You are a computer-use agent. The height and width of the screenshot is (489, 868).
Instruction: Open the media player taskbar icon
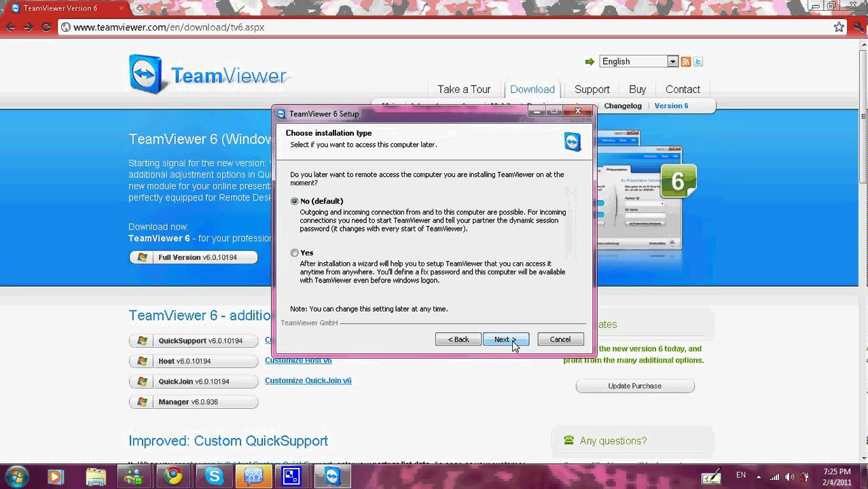pyautogui.click(x=55, y=476)
